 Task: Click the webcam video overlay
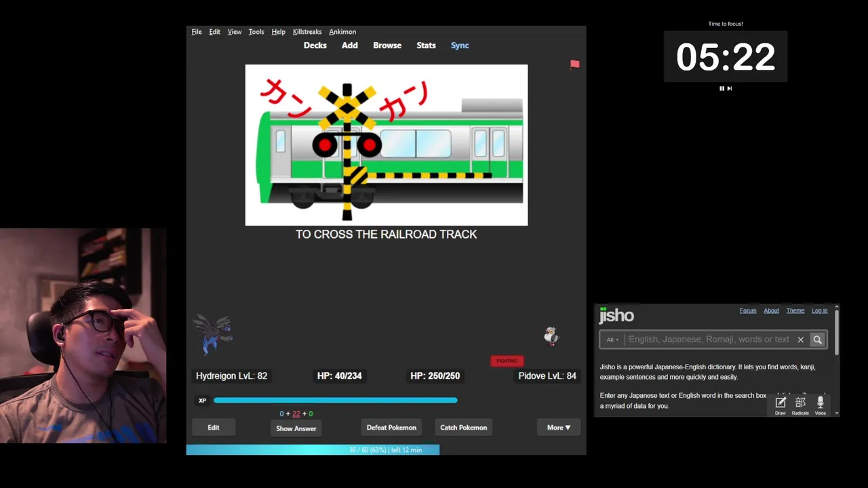pos(83,335)
